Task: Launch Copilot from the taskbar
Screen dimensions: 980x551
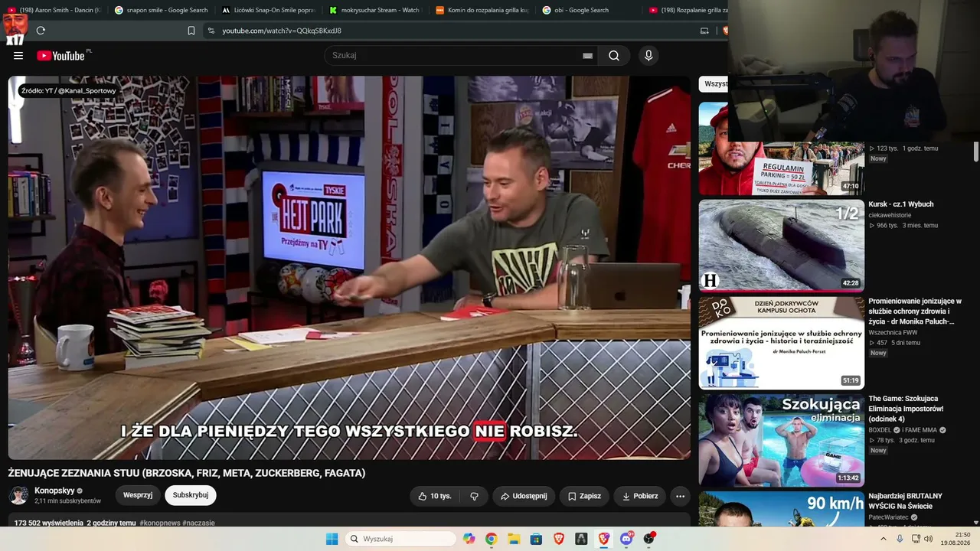Action: [469, 539]
